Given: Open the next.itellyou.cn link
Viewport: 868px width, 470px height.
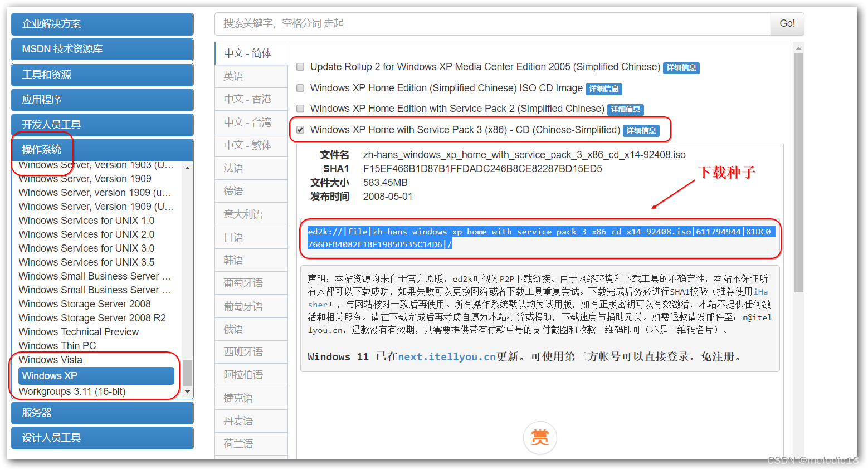Looking at the screenshot, I should tap(447, 357).
